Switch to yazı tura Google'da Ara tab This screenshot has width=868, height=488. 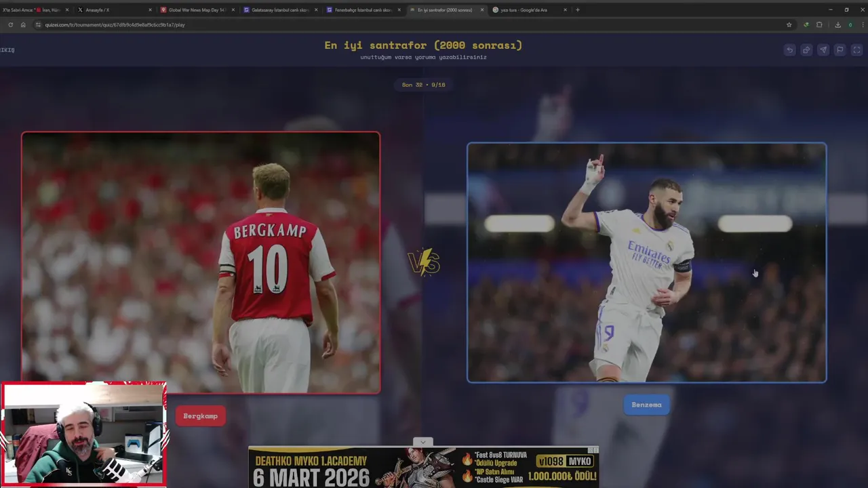(x=530, y=10)
